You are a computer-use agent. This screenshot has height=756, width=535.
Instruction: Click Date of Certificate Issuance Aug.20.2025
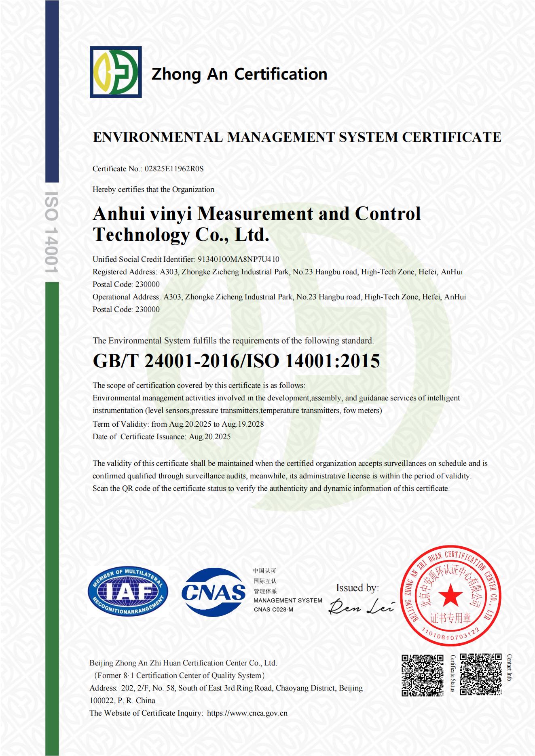pyautogui.click(x=162, y=436)
